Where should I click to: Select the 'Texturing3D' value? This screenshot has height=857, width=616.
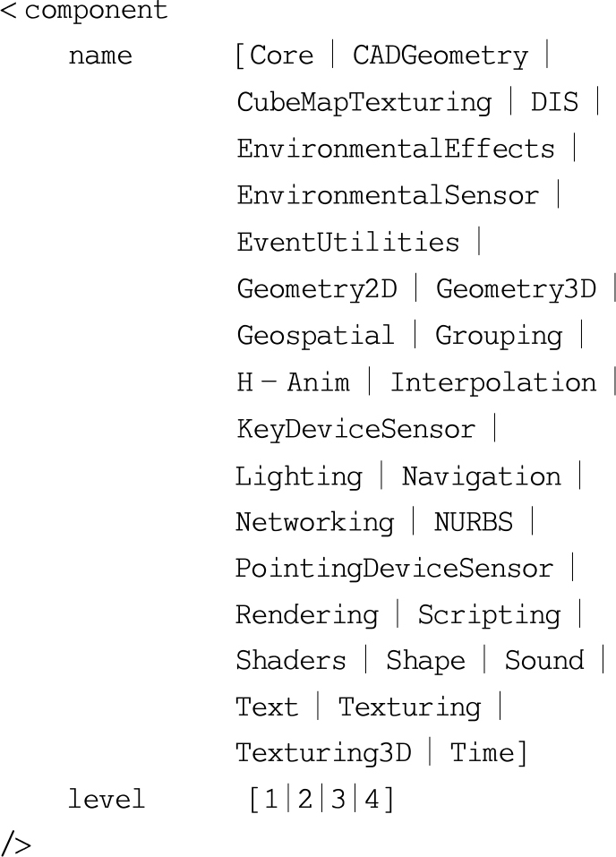coord(323,753)
